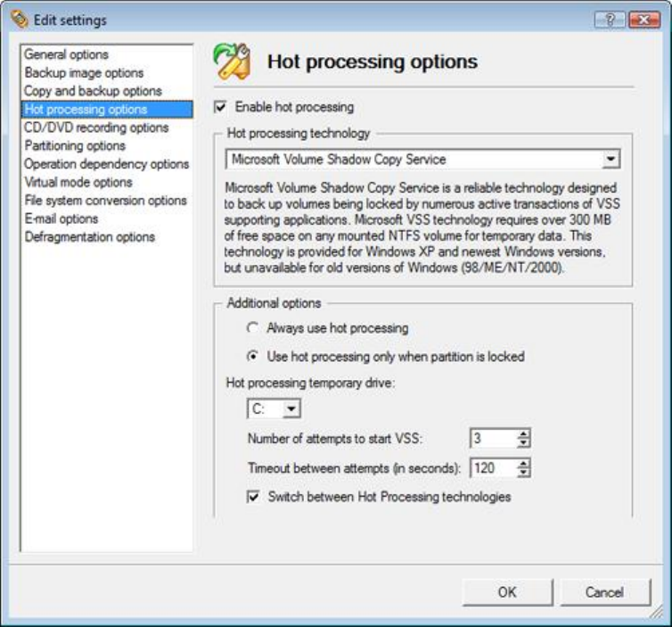
Task: Decrease number of attempts to start VSS
Action: click(x=523, y=443)
